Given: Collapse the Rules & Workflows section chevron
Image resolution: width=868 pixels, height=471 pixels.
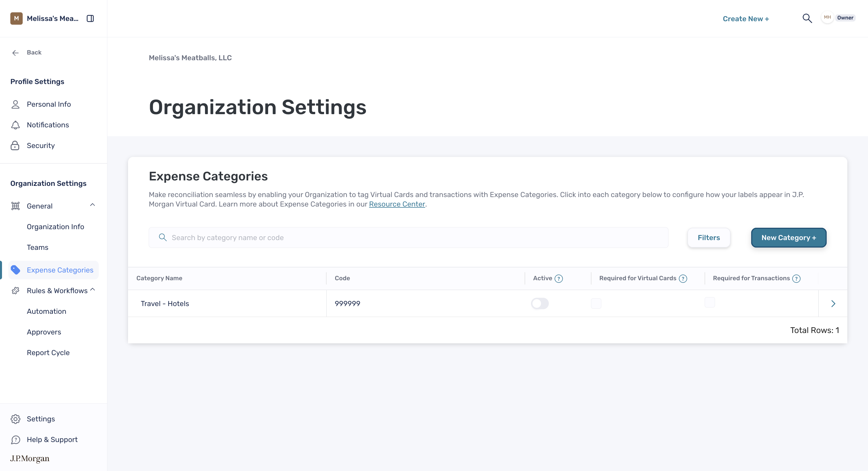Looking at the screenshot, I should point(93,289).
